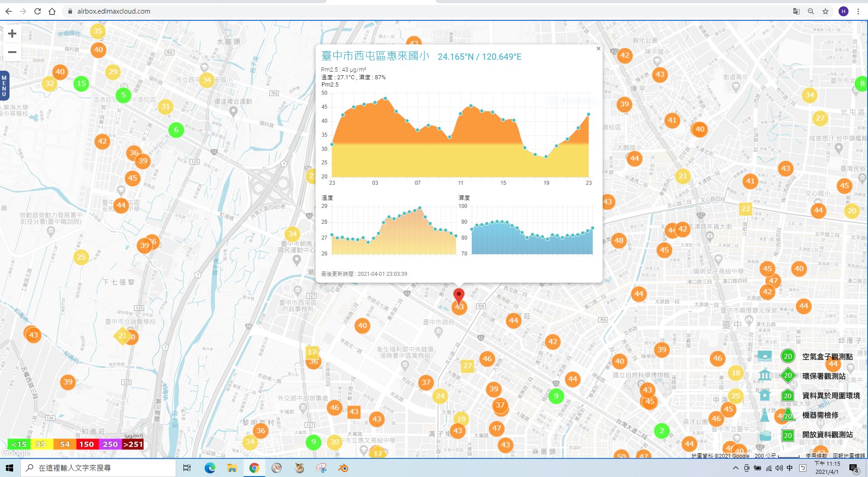Image resolution: width=868 pixels, height=477 pixels.
Task: Open green station marker showing 5
Action: pyautogui.click(x=123, y=95)
